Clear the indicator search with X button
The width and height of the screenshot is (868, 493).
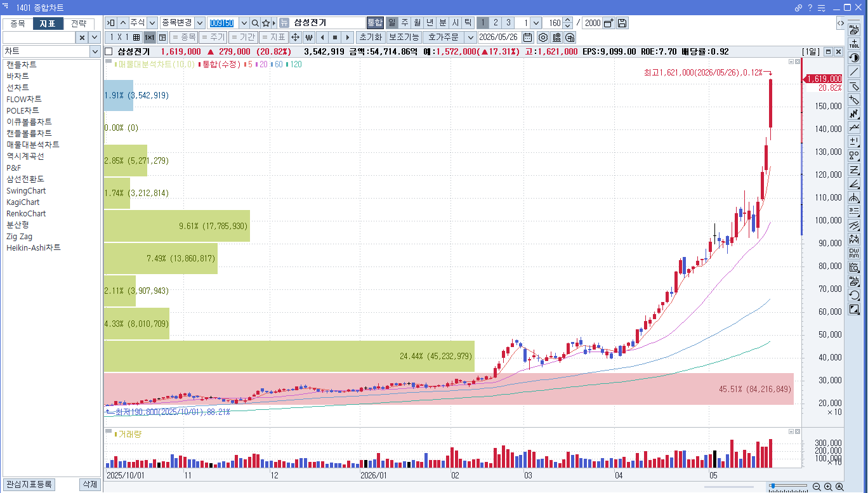point(82,37)
